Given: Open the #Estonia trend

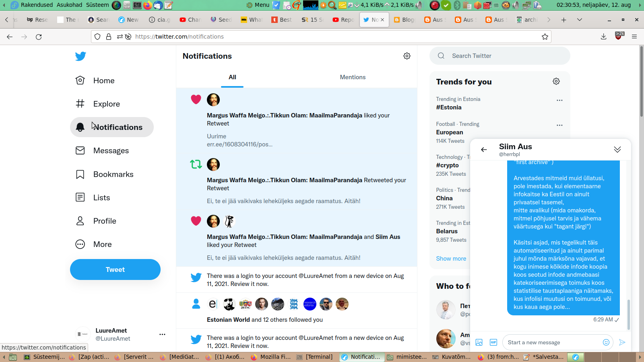Looking at the screenshot, I should pyautogui.click(x=449, y=107).
